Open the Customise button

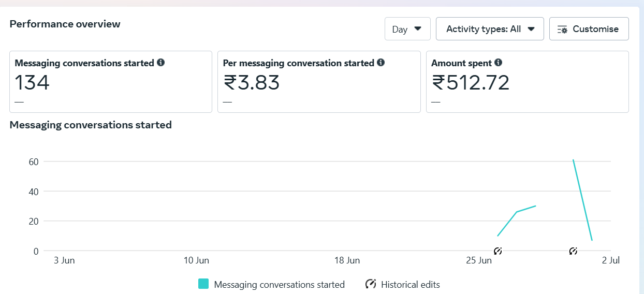(x=589, y=29)
